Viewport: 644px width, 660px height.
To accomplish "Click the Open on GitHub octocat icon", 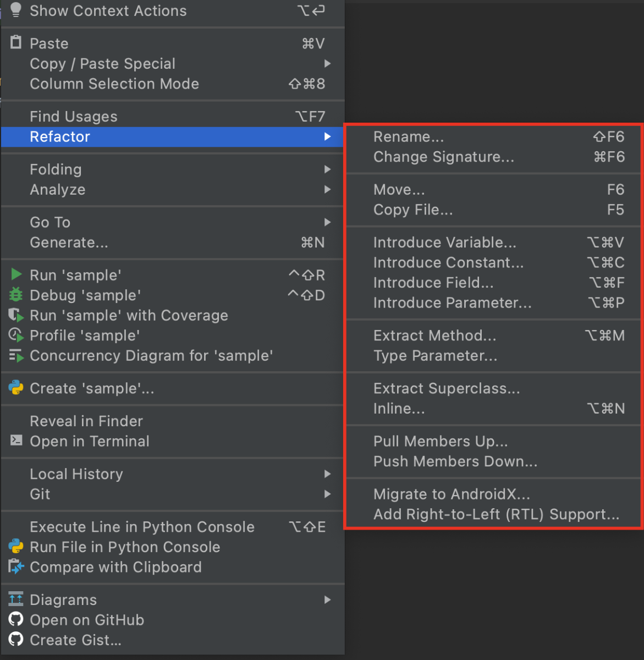I will [x=16, y=619].
